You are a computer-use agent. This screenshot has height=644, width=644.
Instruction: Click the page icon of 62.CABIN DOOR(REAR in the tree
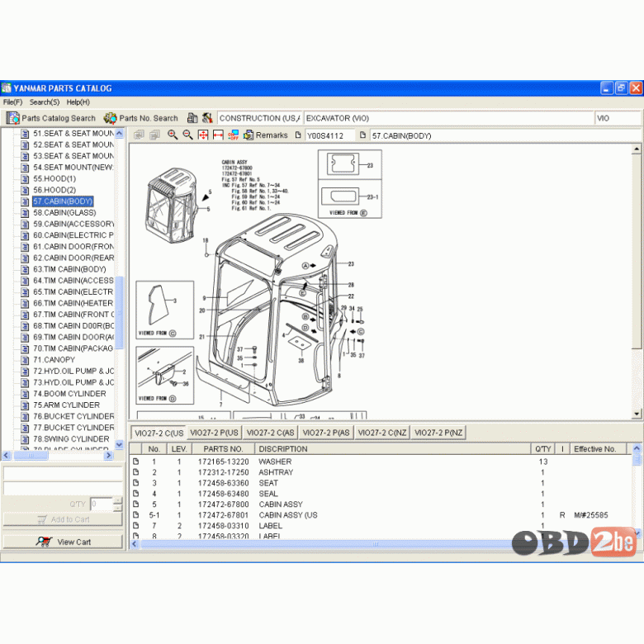[25, 258]
